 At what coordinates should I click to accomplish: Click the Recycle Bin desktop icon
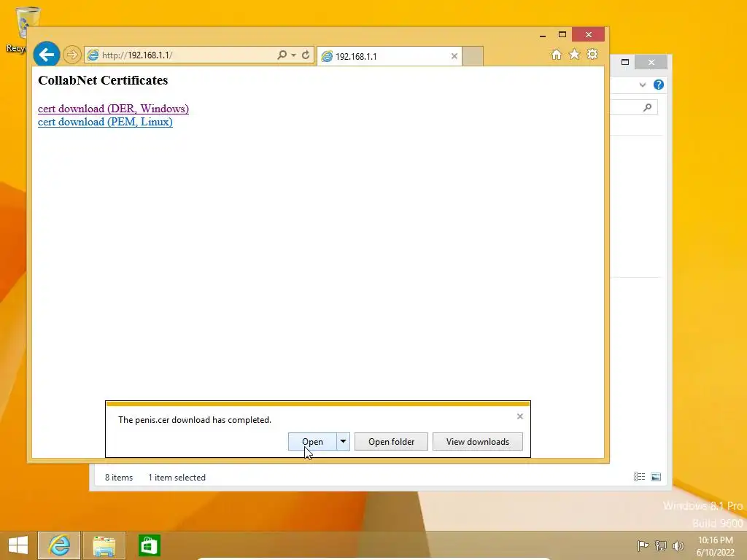(21, 29)
